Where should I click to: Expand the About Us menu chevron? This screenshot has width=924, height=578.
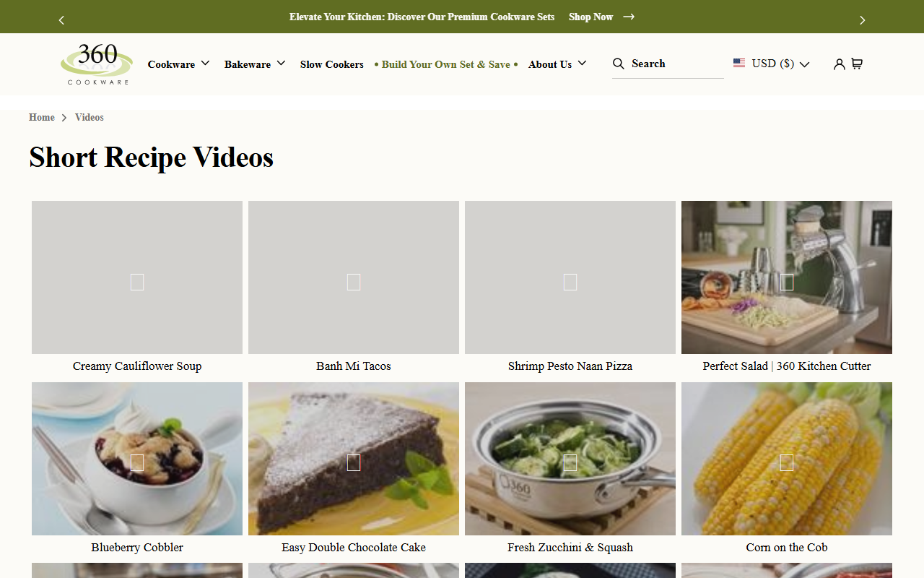click(x=582, y=64)
